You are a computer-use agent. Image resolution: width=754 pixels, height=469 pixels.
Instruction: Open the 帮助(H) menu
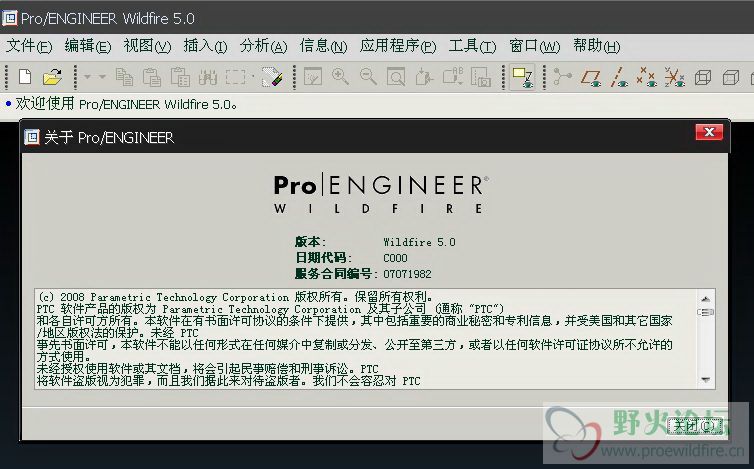tap(596, 46)
